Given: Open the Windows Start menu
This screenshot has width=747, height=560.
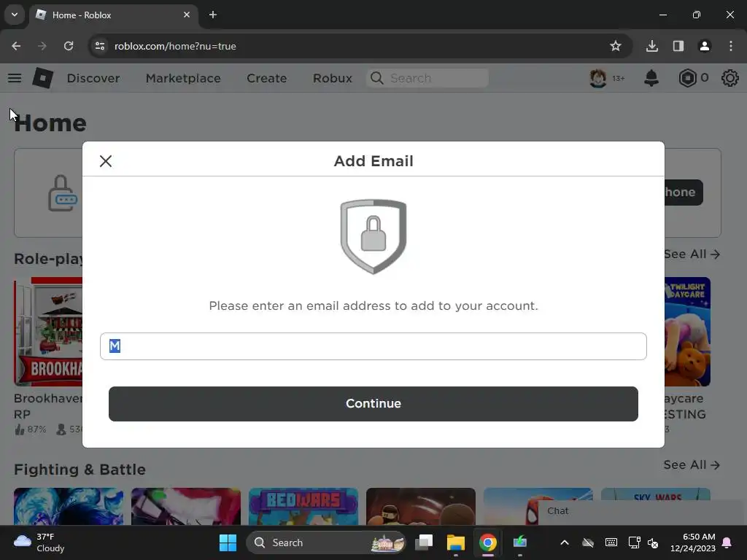Looking at the screenshot, I should tap(228, 542).
